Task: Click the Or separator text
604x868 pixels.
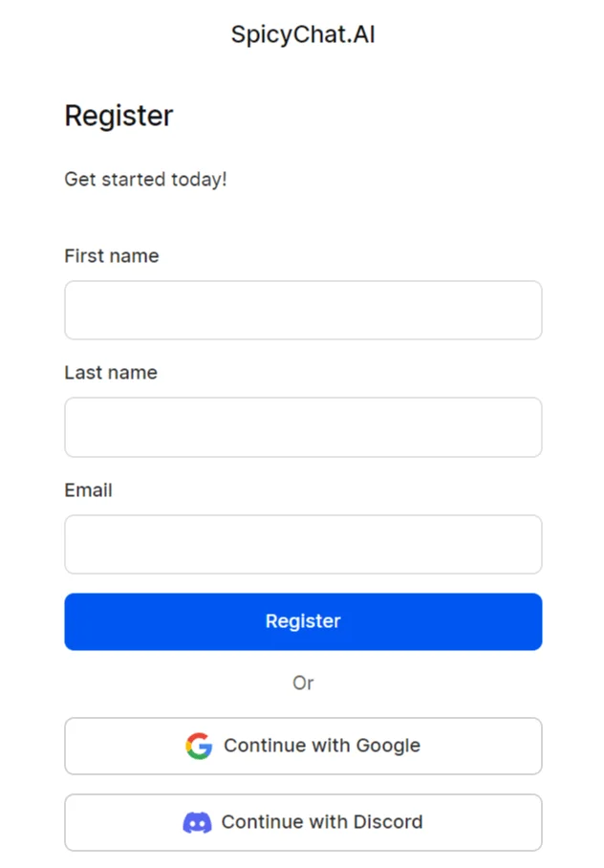Action: click(x=303, y=683)
